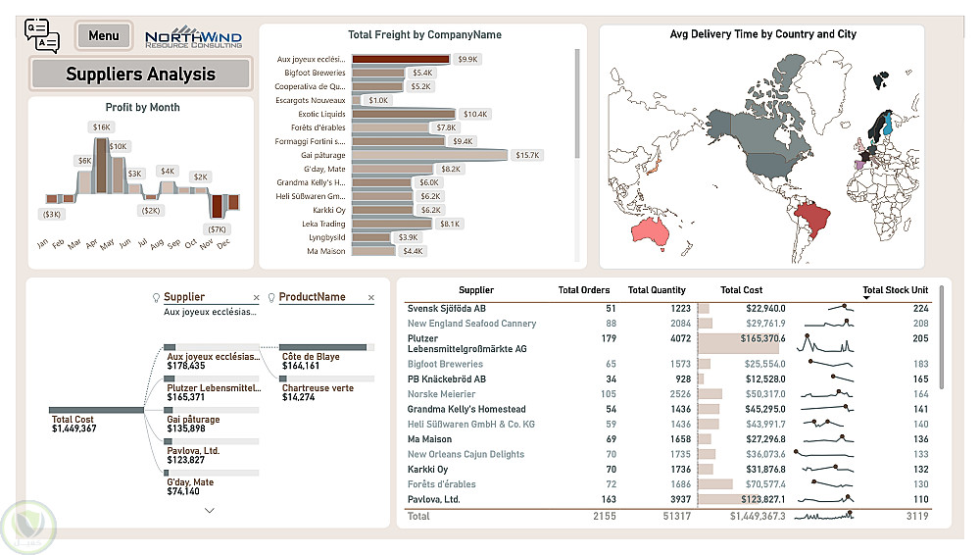980x555 pixels.
Task: Click the supplier table vertical scrollbar
Action: point(941,338)
